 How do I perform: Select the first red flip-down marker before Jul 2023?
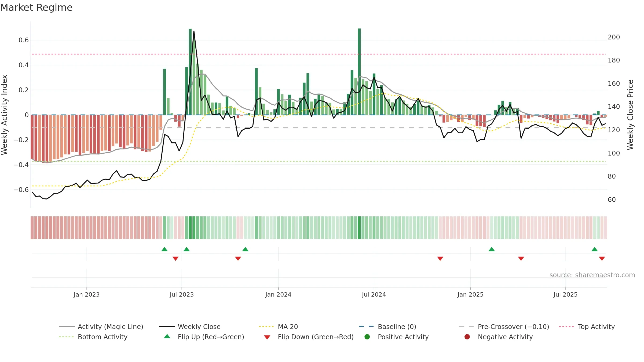pyautogui.click(x=175, y=258)
